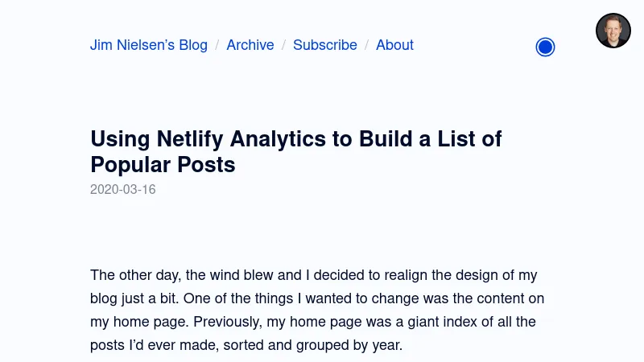The height and width of the screenshot is (362, 644).
Task: Click the post title heading
Action: [x=295, y=151]
